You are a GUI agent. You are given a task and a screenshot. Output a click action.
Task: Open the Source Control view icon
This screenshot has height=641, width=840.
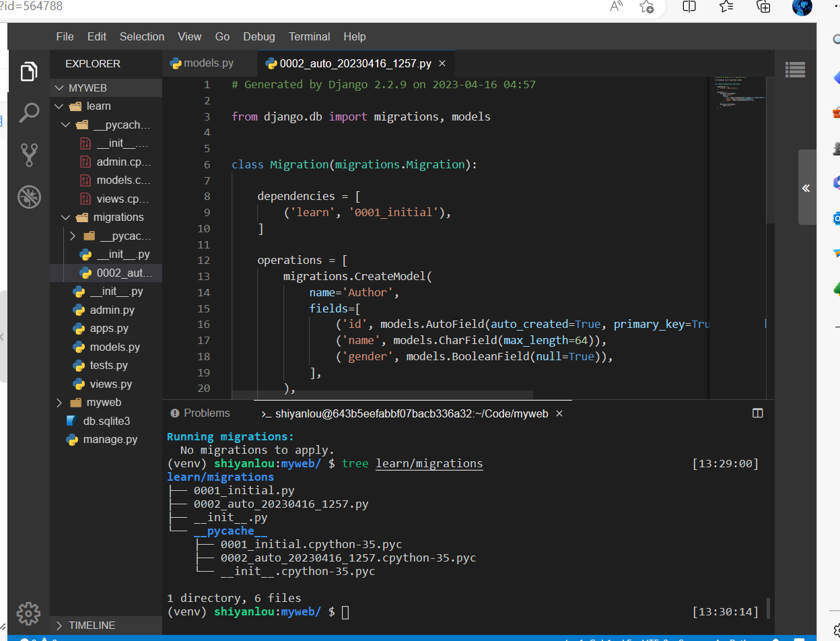coord(28,154)
